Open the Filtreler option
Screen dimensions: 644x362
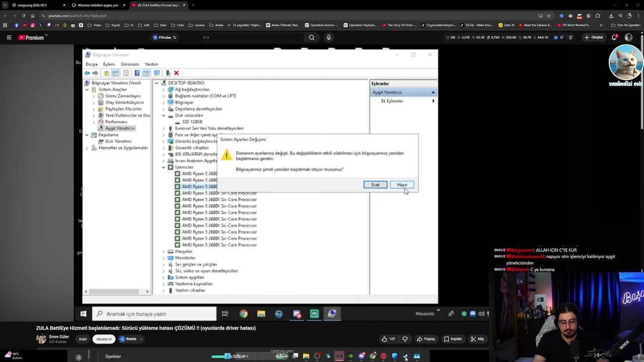click(165, 37)
